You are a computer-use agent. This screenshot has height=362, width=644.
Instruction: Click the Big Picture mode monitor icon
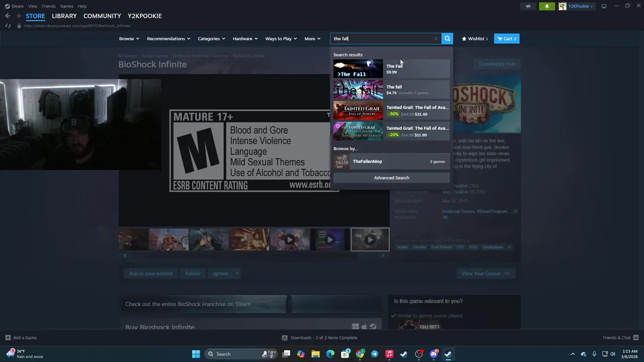coord(604,6)
